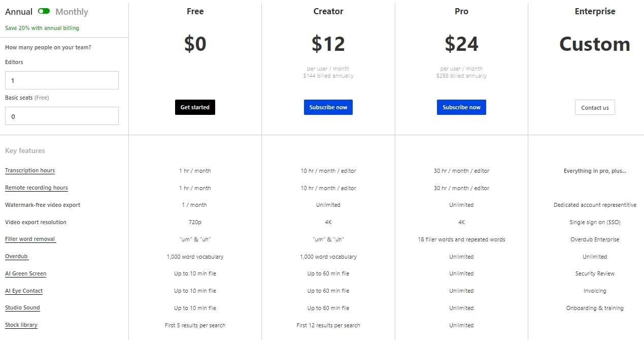Click the Filler word removal link

30,239
